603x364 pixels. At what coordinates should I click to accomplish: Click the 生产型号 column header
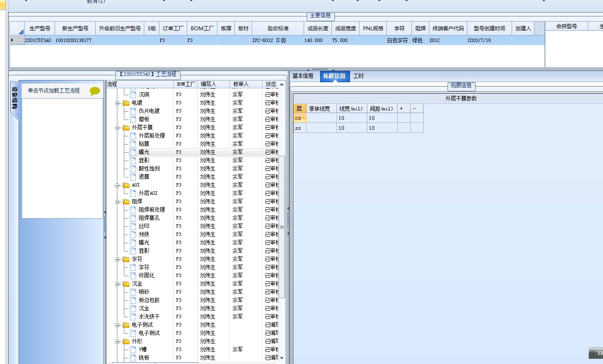(x=40, y=29)
